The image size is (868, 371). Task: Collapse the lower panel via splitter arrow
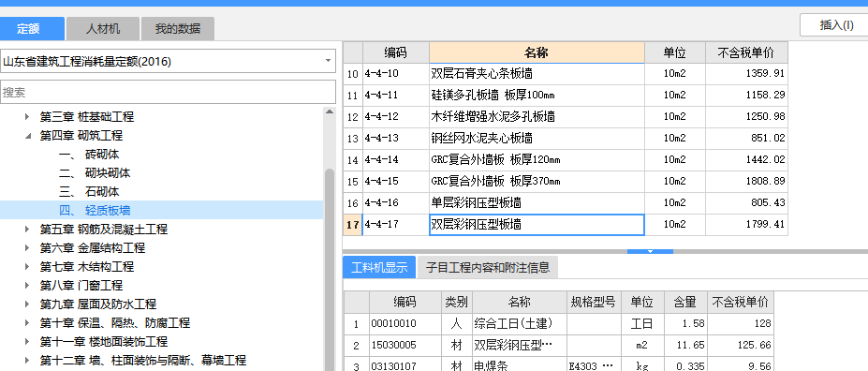click(650, 251)
